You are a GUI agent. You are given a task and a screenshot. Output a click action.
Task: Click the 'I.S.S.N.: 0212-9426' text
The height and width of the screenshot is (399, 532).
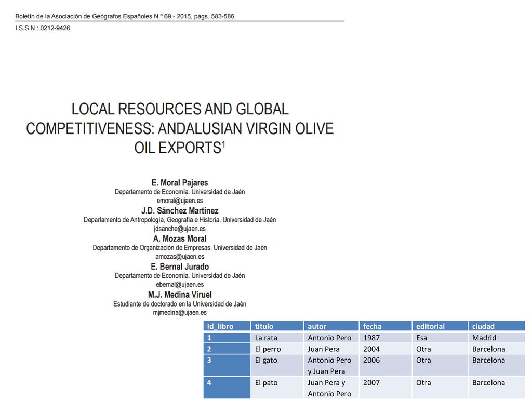point(43,28)
